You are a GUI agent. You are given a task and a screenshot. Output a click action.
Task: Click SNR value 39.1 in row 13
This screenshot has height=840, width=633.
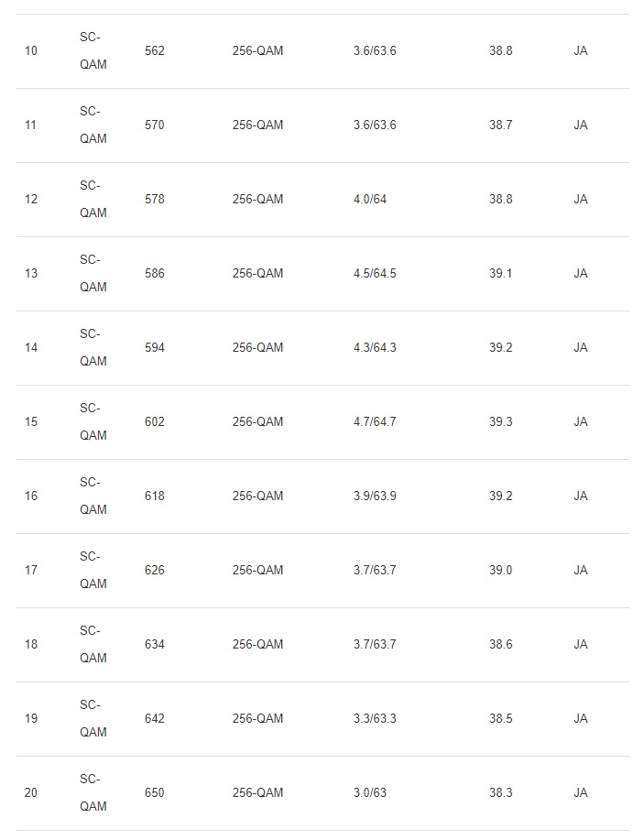click(500, 274)
